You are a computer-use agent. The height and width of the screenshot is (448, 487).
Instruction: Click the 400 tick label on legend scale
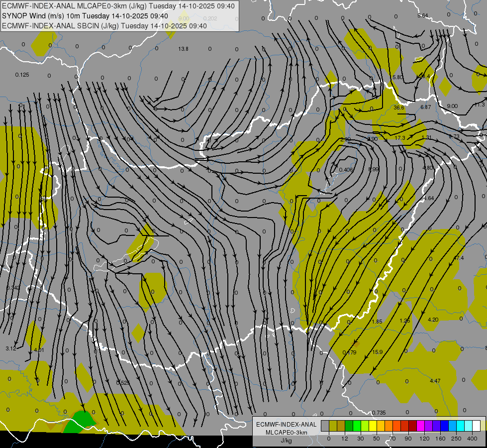472,438
